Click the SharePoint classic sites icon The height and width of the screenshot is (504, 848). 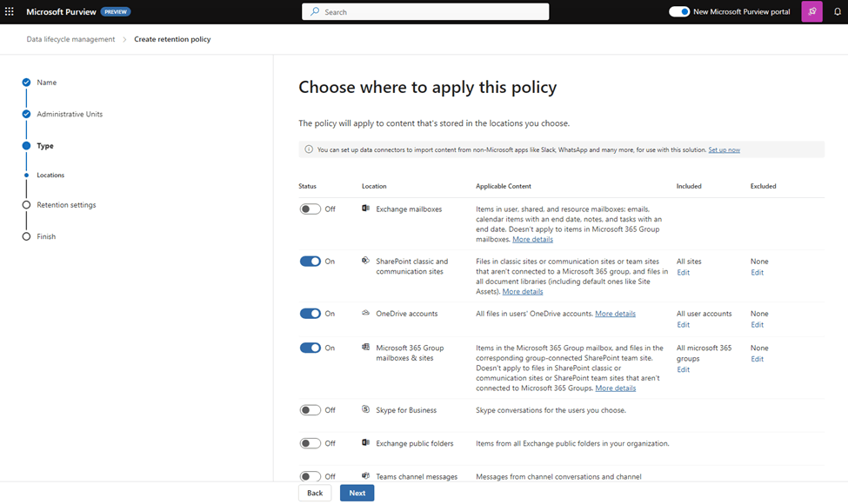pyautogui.click(x=365, y=261)
